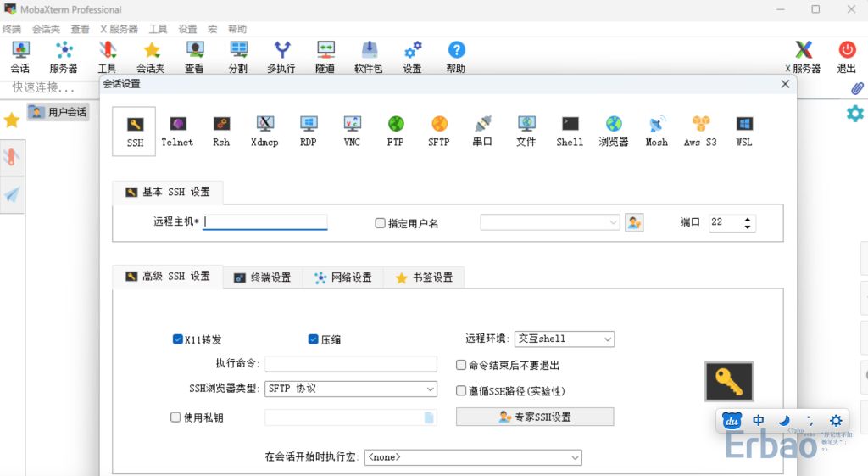Switch to the 终端设置 tab
Screen dimensions: 868x476
(263, 277)
